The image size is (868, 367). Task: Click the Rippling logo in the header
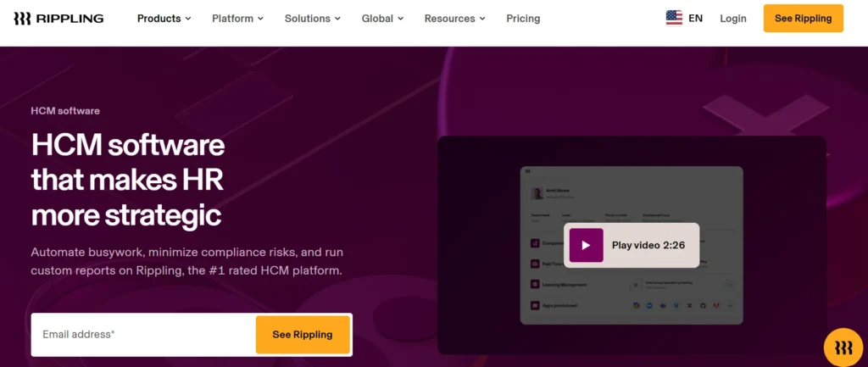pos(58,19)
